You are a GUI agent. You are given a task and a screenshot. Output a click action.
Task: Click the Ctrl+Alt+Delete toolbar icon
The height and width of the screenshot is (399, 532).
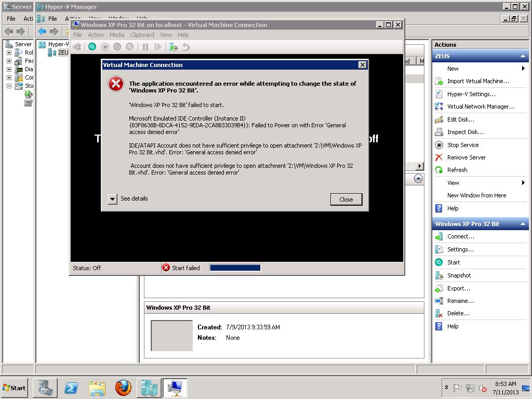[77, 47]
